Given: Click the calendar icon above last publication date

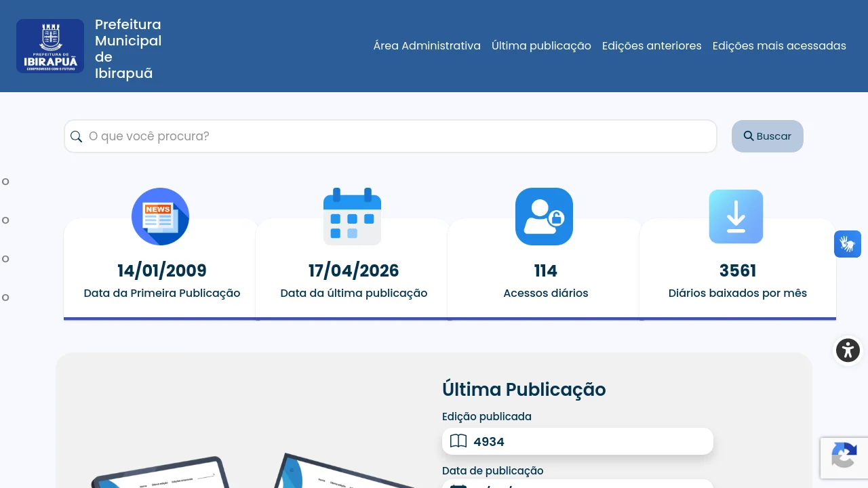Looking at the screenshot, I should tap(352, 217).
